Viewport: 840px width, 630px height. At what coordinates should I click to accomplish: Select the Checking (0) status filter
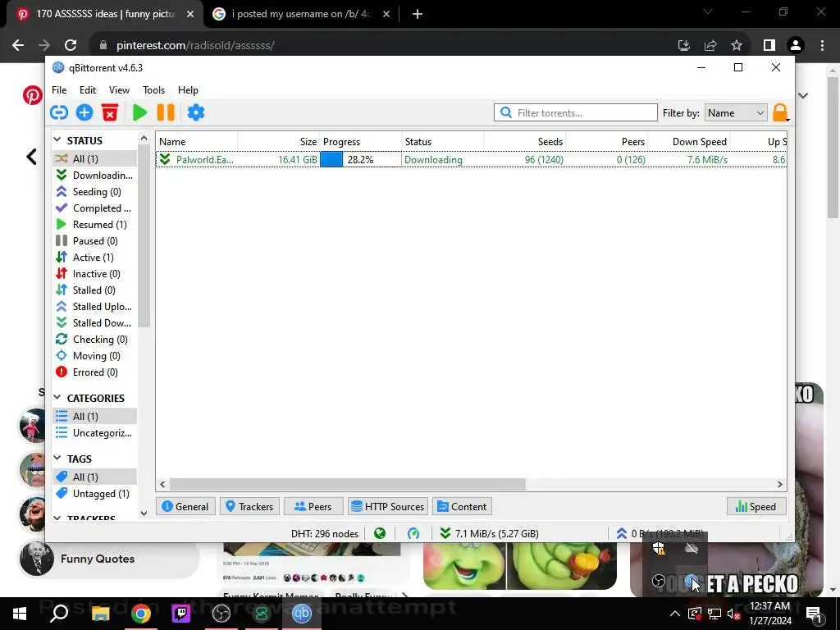(x=95, y=339)
